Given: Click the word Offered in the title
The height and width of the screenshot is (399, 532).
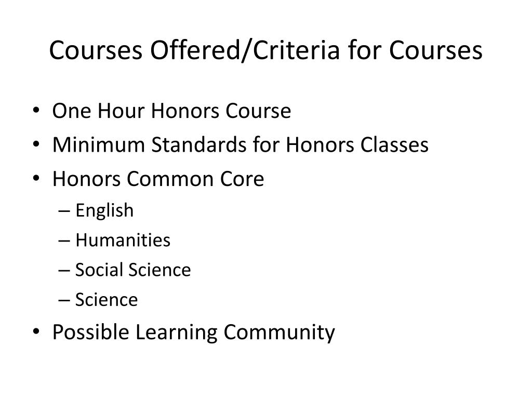Looking at the screenshot, I should (195, 50).
